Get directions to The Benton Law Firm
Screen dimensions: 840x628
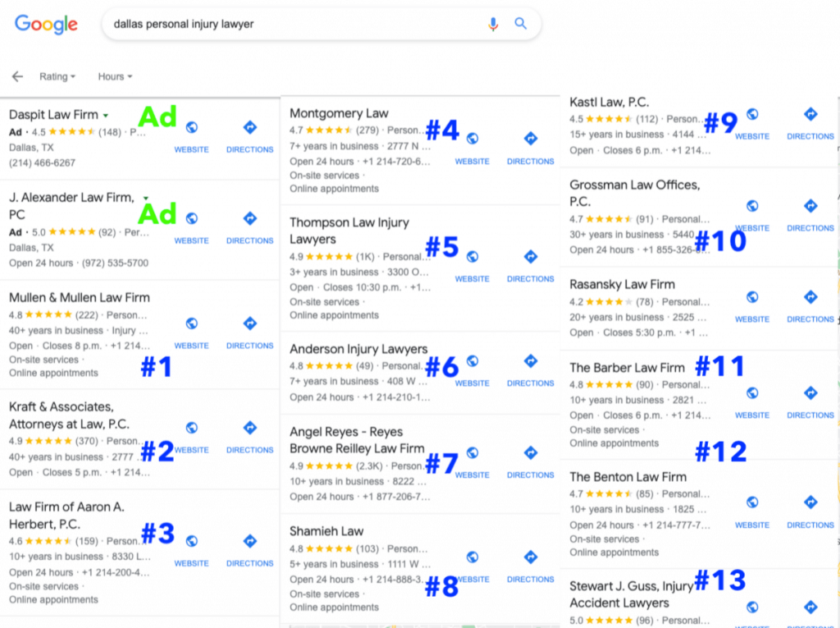(x=810, y=502)
